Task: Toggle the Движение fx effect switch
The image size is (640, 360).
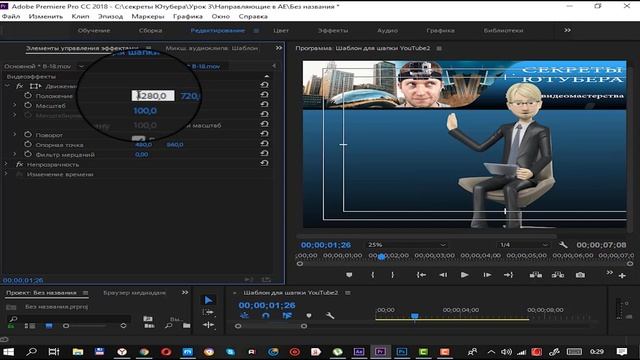Action: [x=20, y=86]
